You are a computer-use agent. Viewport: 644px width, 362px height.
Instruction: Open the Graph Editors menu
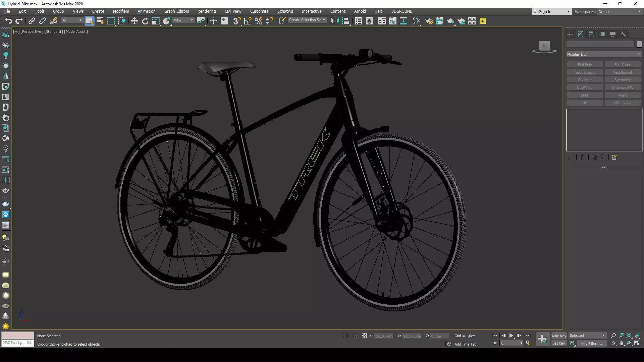pos(176,11)
